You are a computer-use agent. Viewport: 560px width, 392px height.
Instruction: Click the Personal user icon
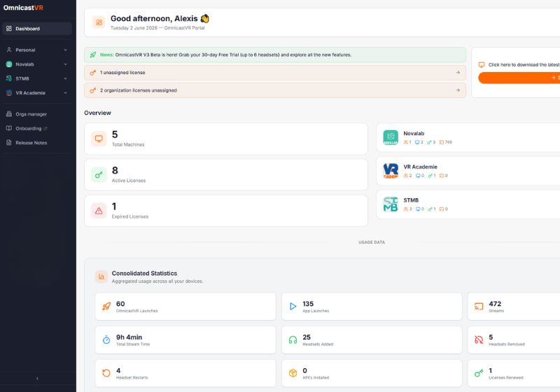click(x=9, y=50)
